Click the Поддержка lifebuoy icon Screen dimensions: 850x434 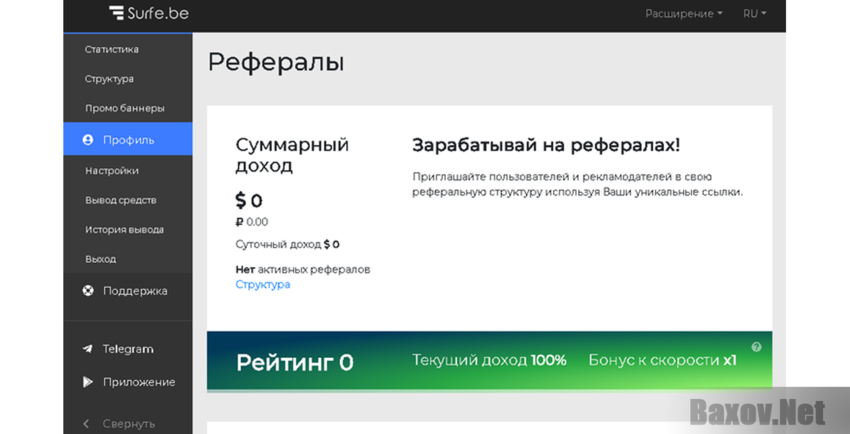point(87,291)
